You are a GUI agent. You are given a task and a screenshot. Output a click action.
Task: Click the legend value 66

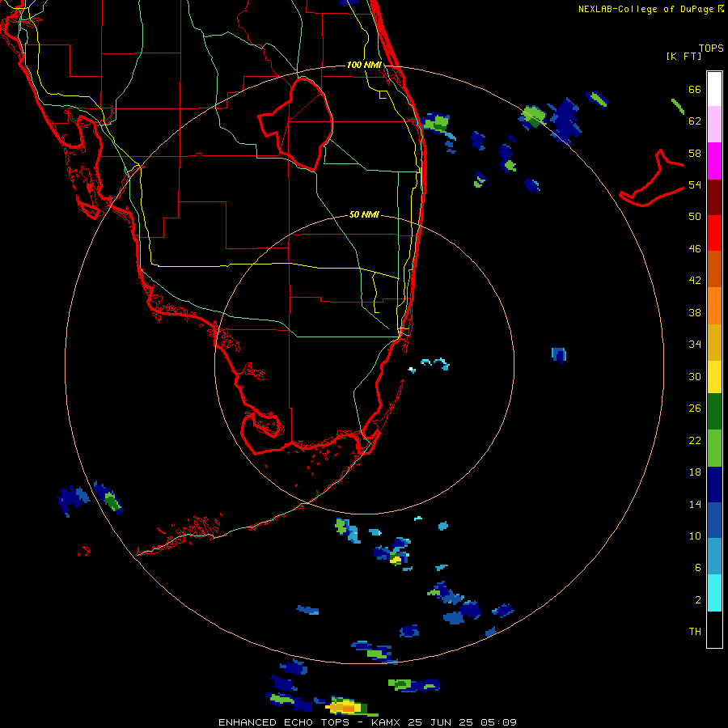tap(695, 89)
